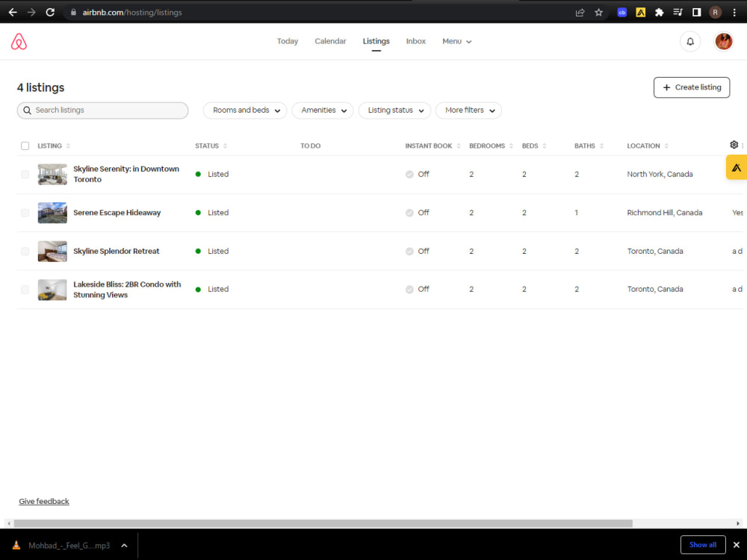
Task: Click the horizontal scrollbar thumb
Action: tap(323, 523)
